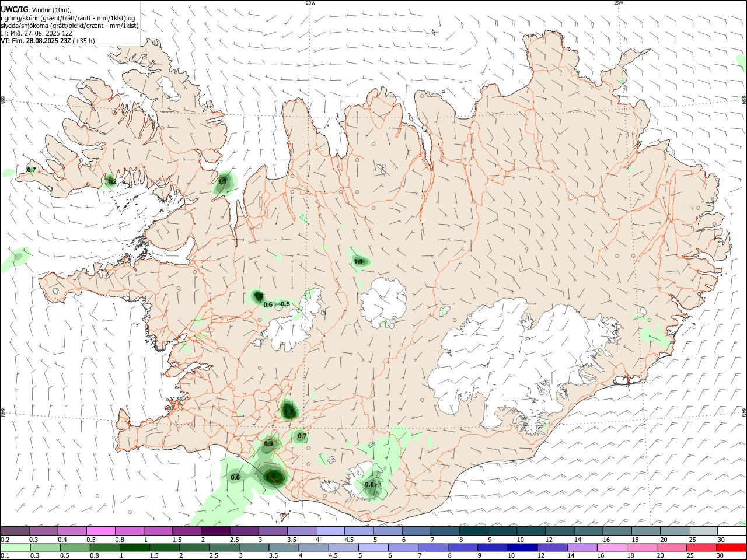Click the '1.2' precipitation label on the map
The image size is (747, 560).
(x=111, y=183)
